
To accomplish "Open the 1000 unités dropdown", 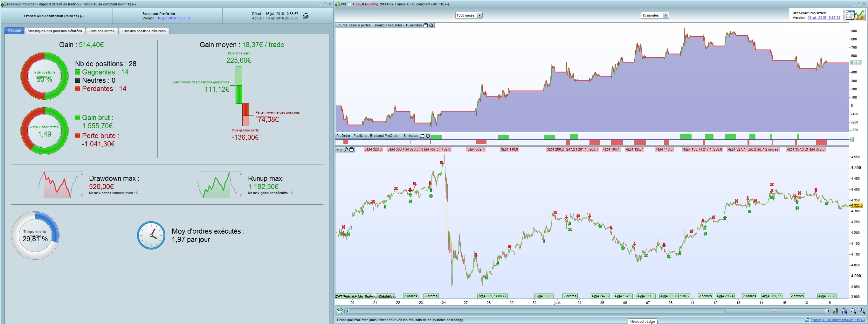I will point(479,16).
